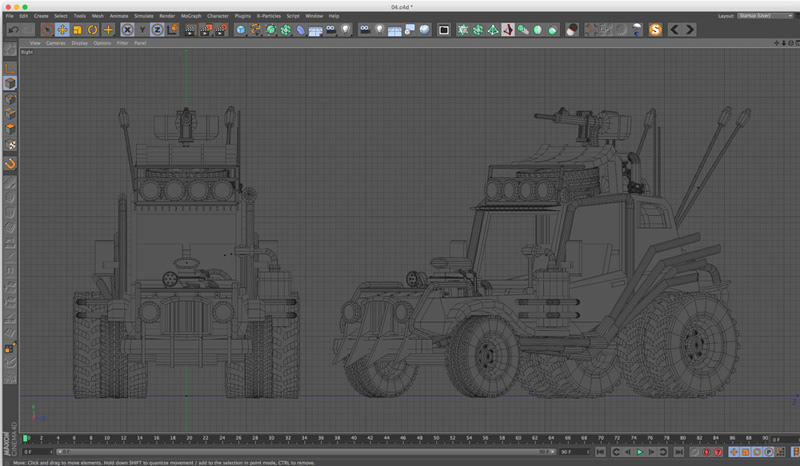Click the Light bulb object icon
The height and width of the screenshot is (466, 800).
pos(346,30)
